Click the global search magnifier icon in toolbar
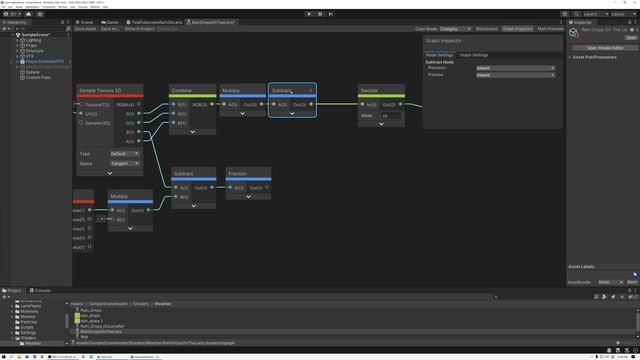This screenshot has height=360, width=640. pos(576,14)
